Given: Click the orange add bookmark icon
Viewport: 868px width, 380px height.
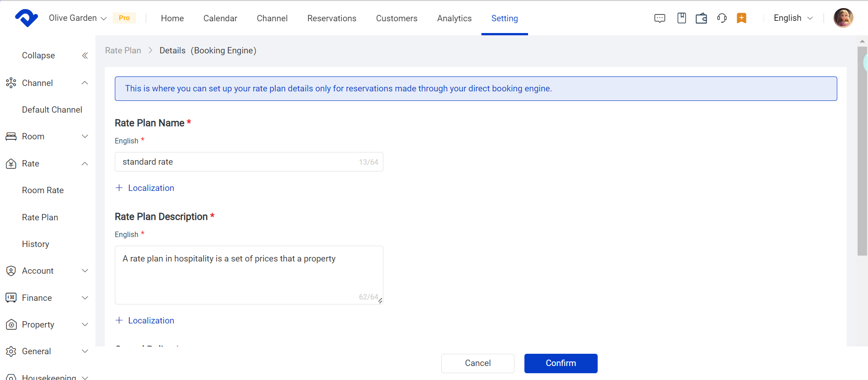Looking at the screenshot, I should pos(741,18).
